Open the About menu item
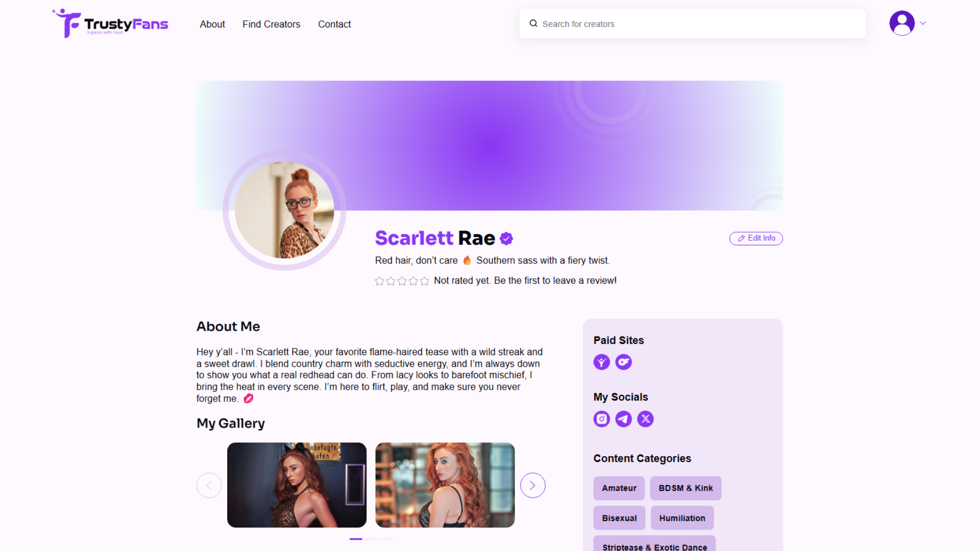 [212, 24]
